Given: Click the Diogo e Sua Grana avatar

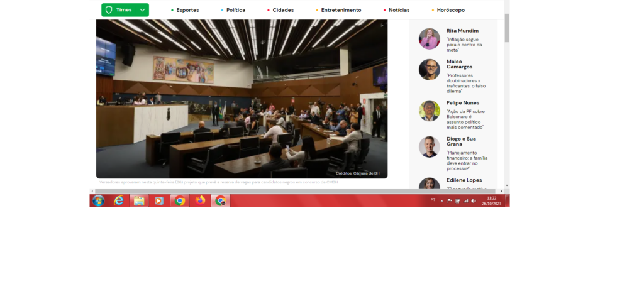Looking at the screenshot, I should (429, 147).
